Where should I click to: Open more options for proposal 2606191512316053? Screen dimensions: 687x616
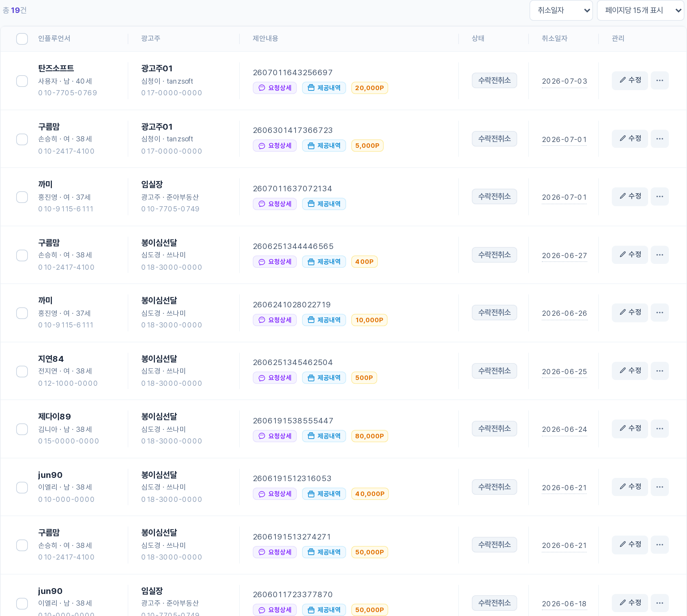coord(659,487)
